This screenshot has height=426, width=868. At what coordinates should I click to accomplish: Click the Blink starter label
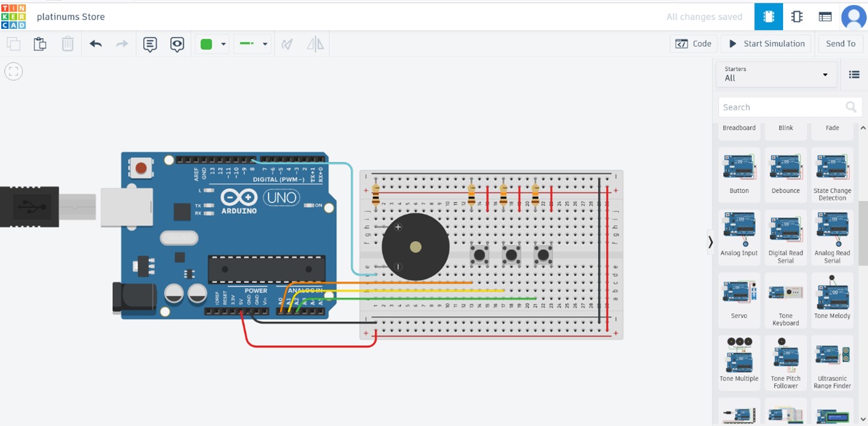coord(786,128)
